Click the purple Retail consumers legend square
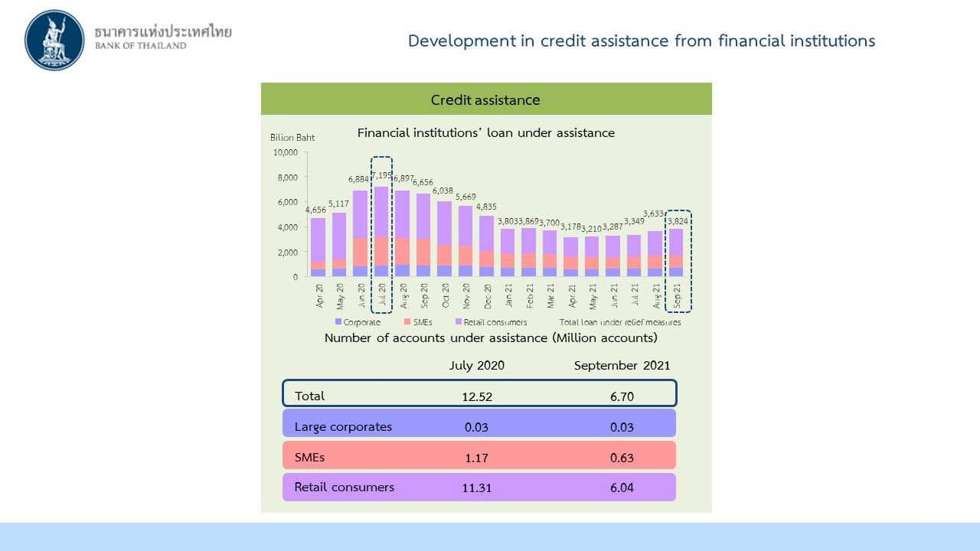This screenshot has width=980, height=551. click(458, 322)
